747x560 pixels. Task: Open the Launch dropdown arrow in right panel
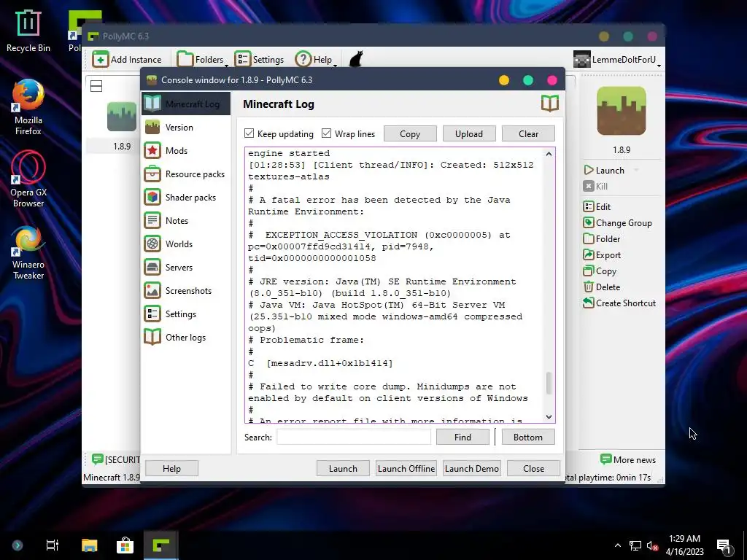tap(636, 170)
